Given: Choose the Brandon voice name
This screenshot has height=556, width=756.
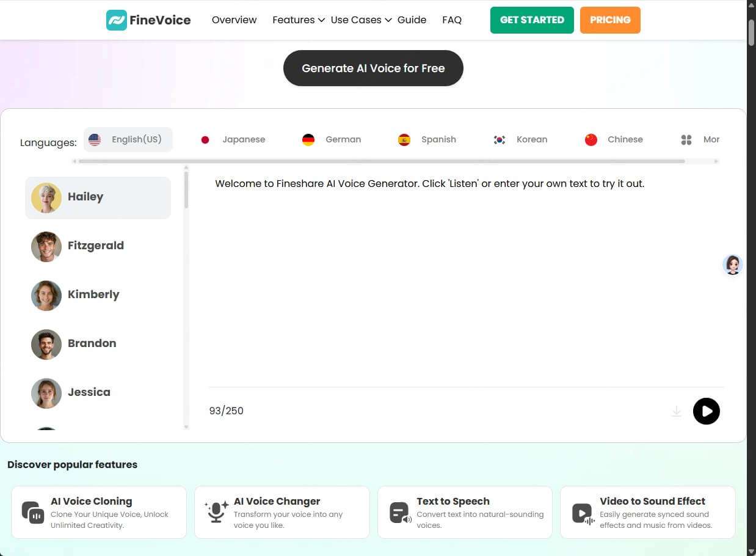Looking at the screenshot, I should 92,343.
